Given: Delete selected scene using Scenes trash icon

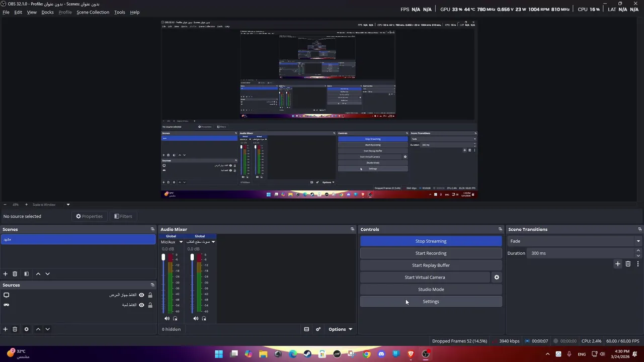Looking at the screenshot, I should [15, 274].
